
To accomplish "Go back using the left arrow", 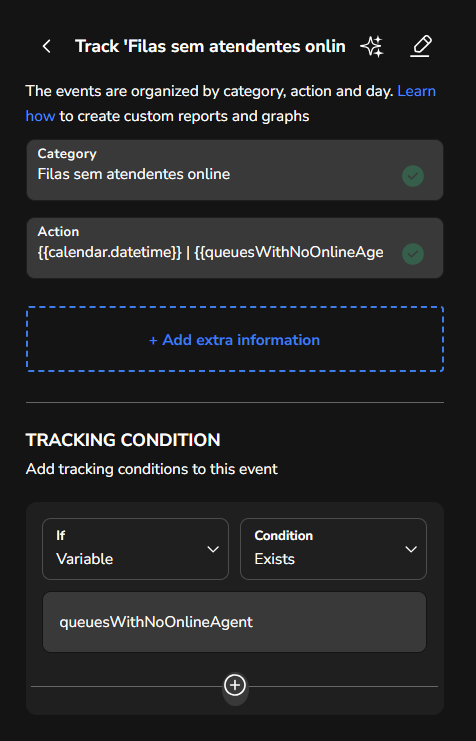I will pyautogui.click(x=46, y=46).
